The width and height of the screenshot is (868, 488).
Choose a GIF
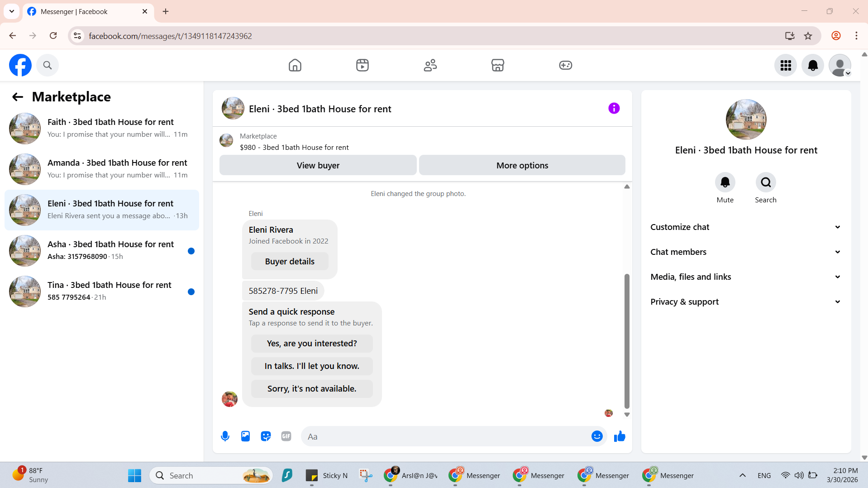pos(286,436)
